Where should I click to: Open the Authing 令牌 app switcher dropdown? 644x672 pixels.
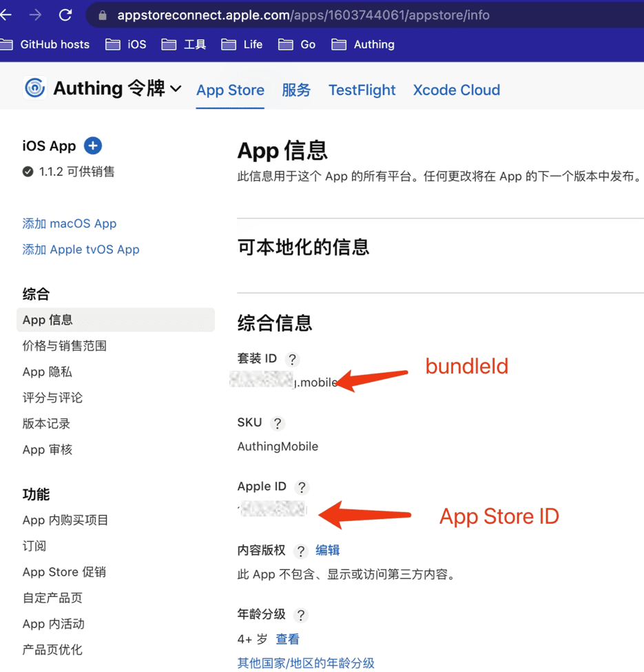click(x=176, y=89)
